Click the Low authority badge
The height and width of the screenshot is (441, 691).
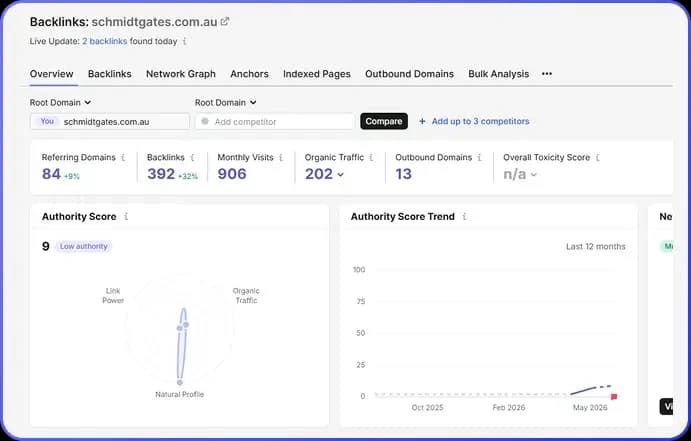click(84, 246)
